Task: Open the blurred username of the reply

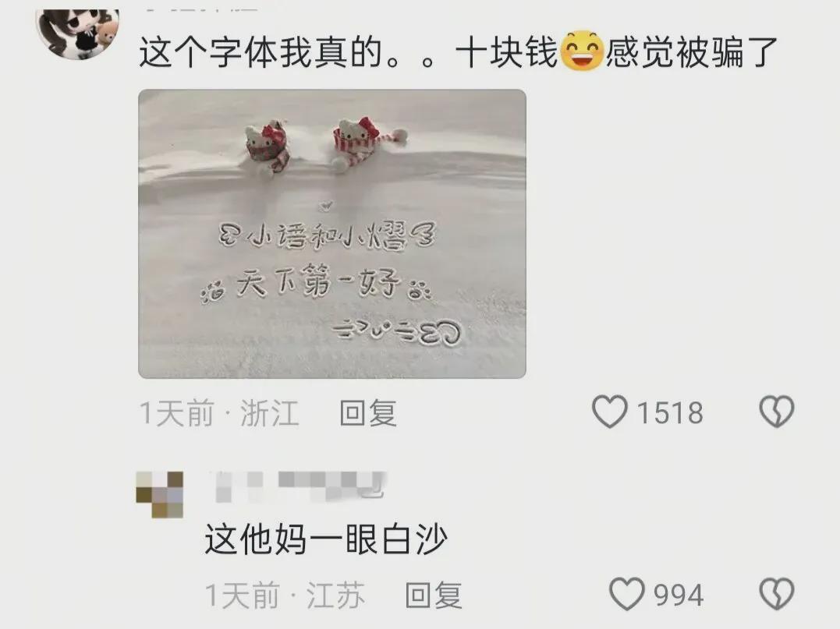Action: (x=300, y=486)
